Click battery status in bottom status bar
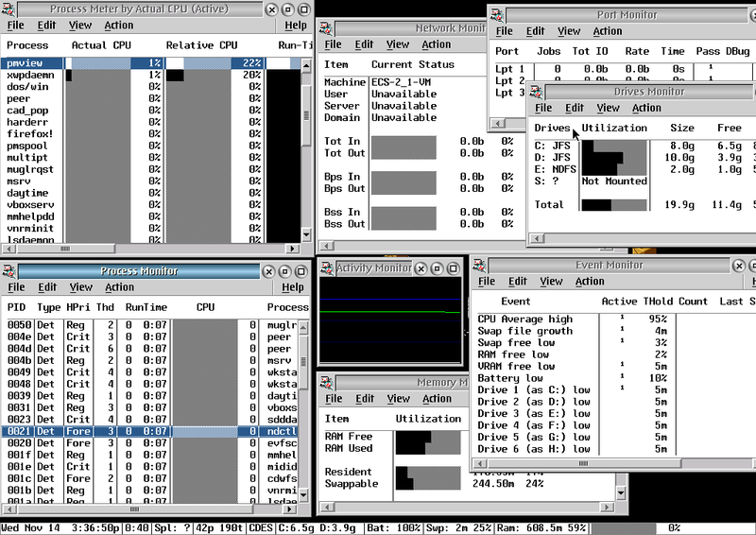Viewport: 756px width, 535px height. (x=393, y=528)
